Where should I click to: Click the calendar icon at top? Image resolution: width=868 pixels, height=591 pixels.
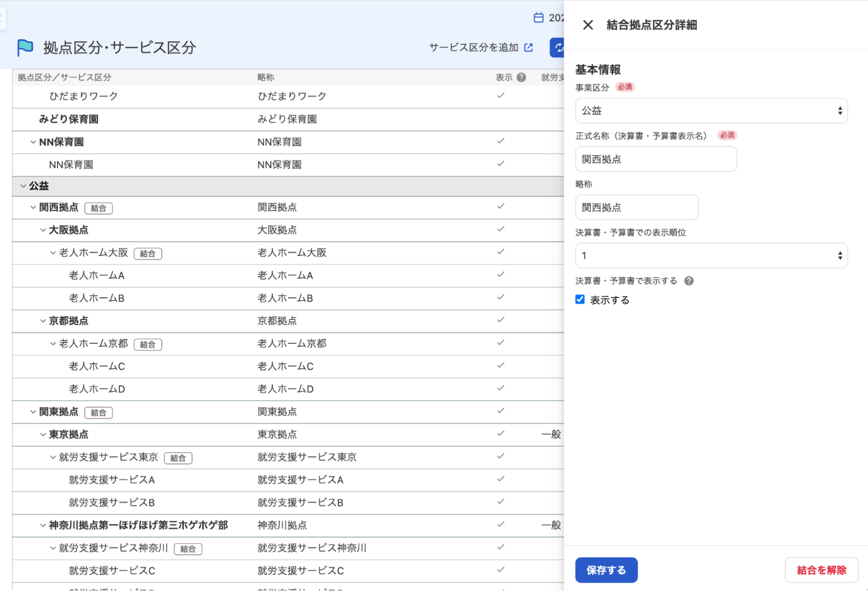click(x=539, y=18)
